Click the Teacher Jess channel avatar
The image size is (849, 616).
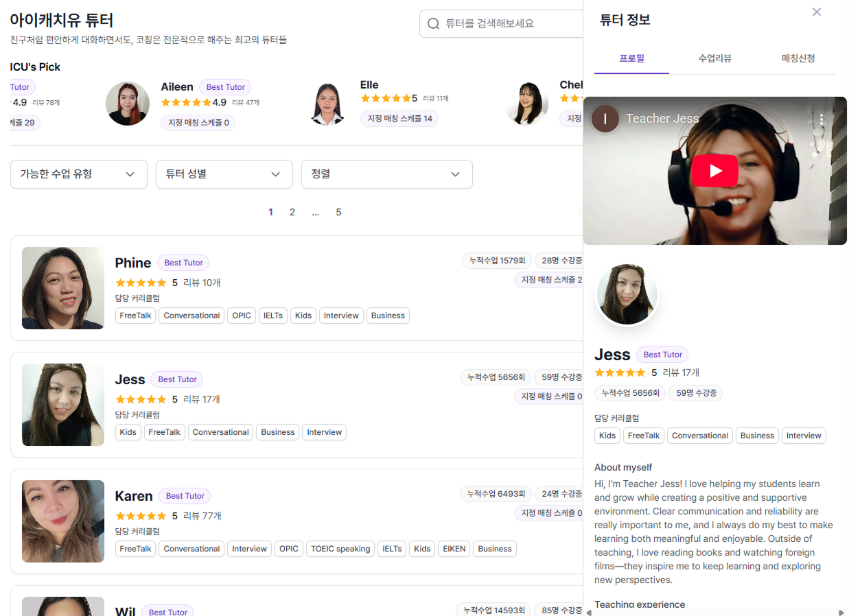(x=605, y=119)
